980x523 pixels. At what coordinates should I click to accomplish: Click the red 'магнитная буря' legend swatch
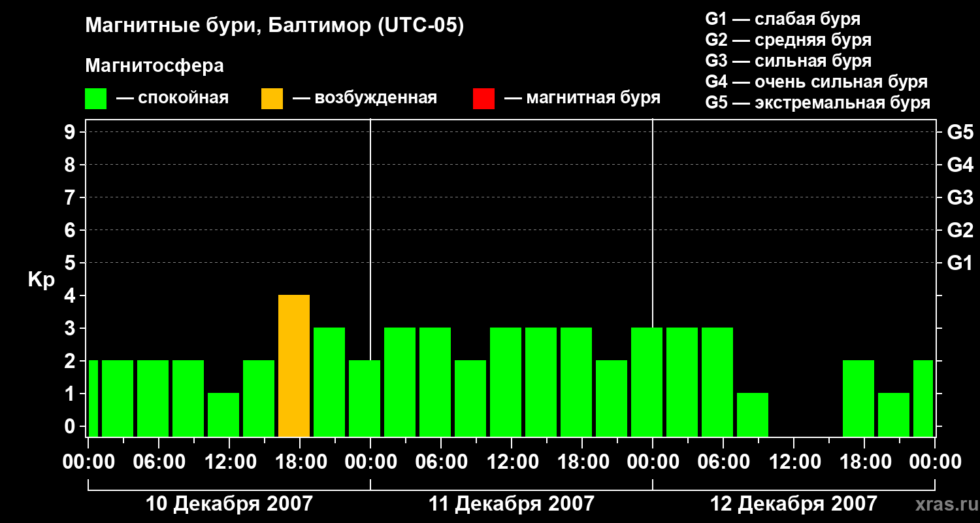pyautogui.click(x=483, y=99)
